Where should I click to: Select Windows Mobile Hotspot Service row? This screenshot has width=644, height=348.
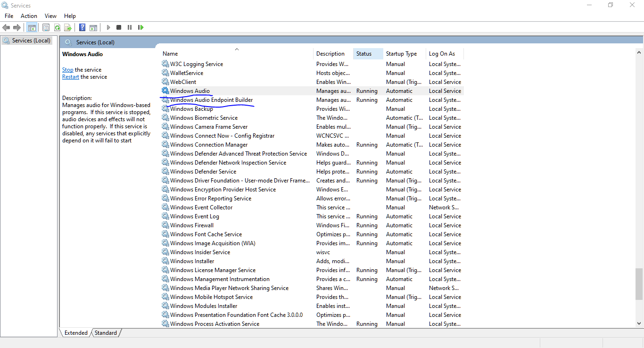pyautogui.click(x=312, y=297)
